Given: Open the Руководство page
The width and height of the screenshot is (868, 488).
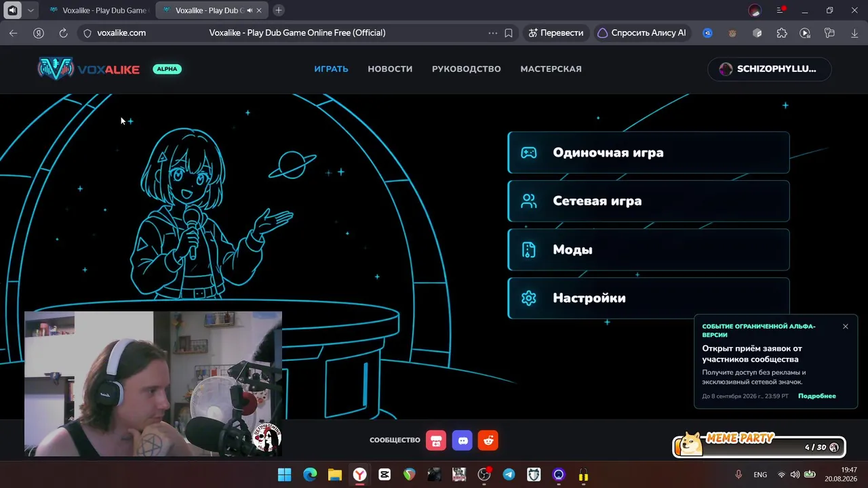Looking at the screenshot, I should [467, 68].
